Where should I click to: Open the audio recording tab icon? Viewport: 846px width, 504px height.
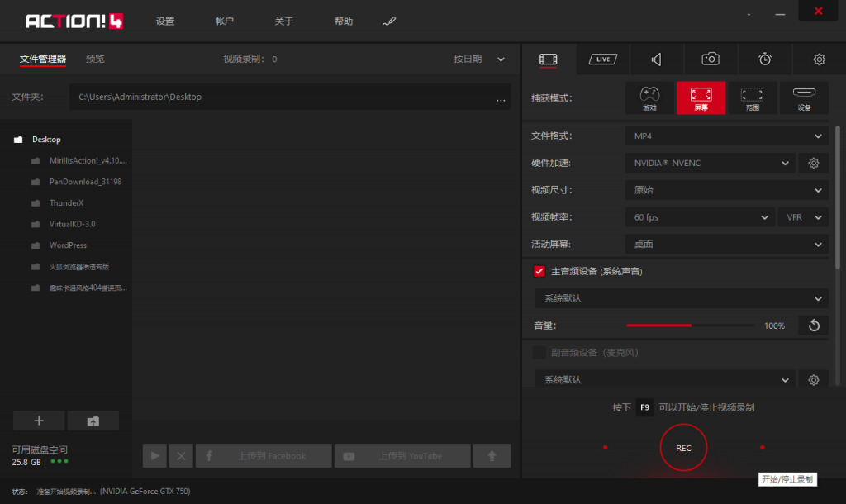pos(656,59)
